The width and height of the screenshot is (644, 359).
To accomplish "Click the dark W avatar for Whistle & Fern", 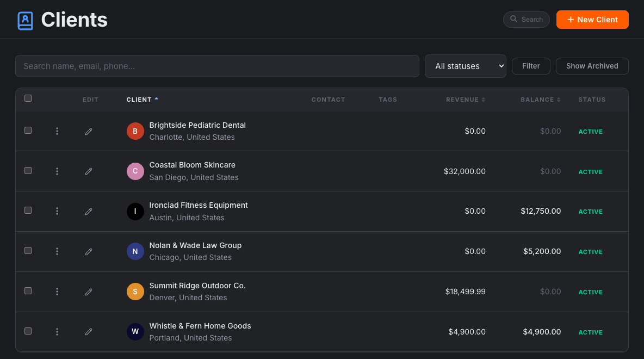I will point(135,331).
